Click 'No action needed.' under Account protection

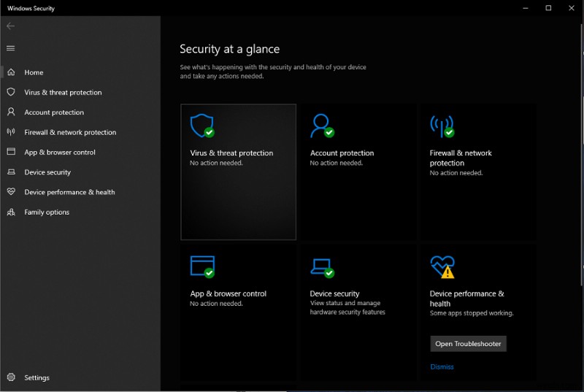click(336, 163)
